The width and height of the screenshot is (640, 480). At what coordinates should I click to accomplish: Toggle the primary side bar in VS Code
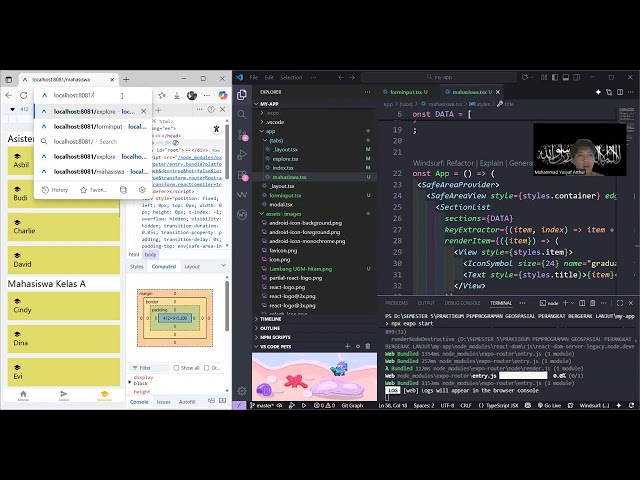click(x=555, y=77)
